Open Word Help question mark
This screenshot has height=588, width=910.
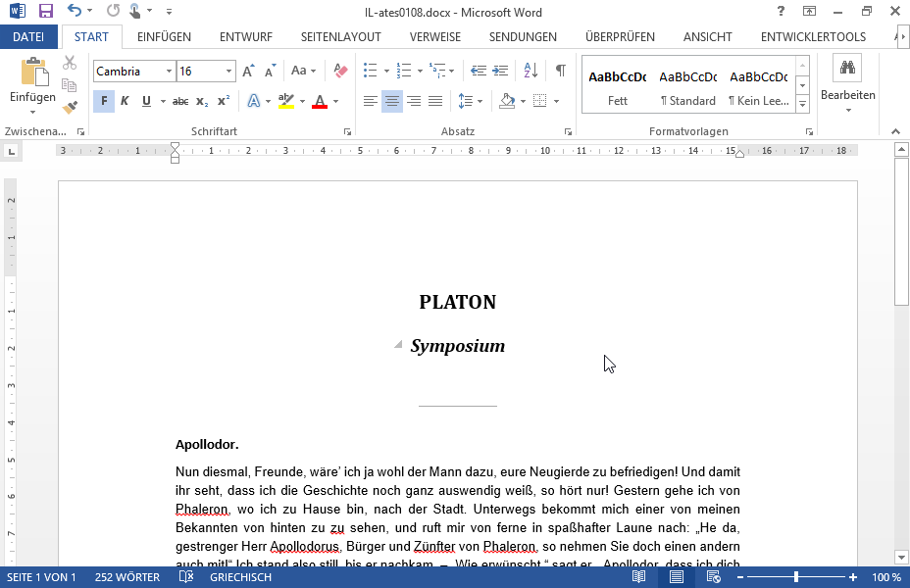781,11
